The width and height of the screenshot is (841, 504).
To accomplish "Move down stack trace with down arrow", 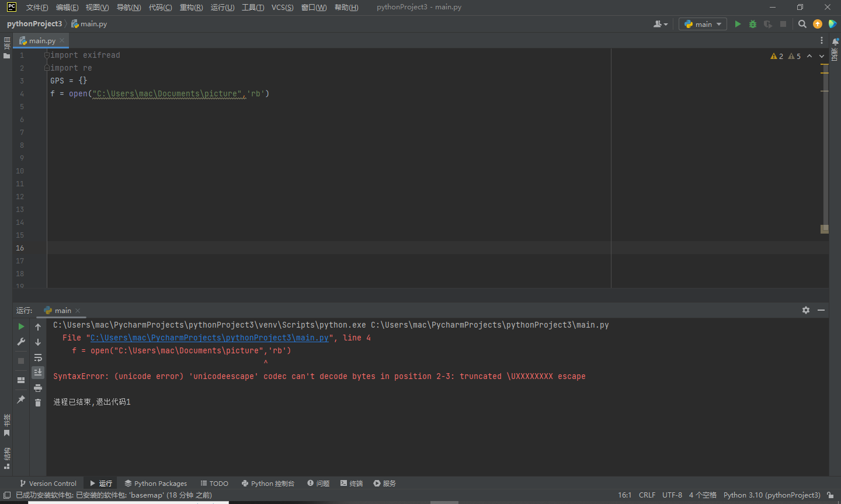I will (x=38, y=342).
